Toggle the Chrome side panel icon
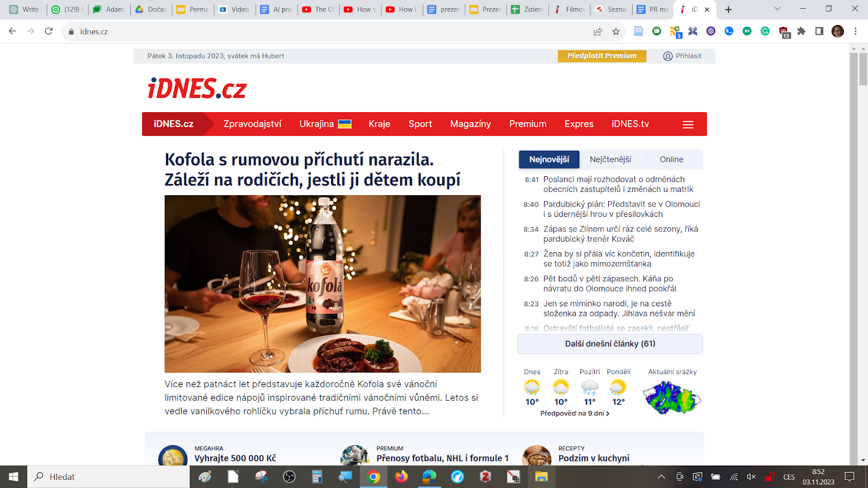This screenshot has height=488, width=868. (819, 31)
